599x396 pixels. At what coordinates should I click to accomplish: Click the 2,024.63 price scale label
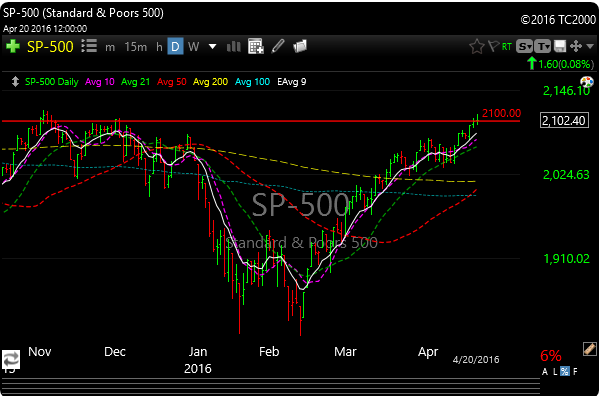(x=566, y=175)
